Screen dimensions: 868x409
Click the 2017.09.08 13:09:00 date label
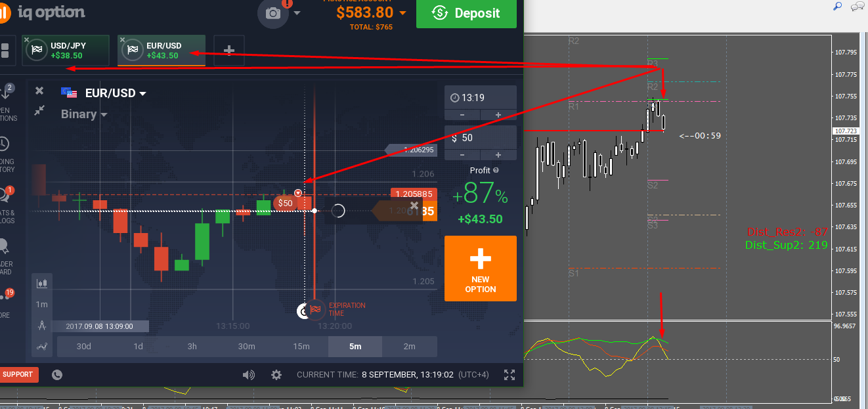click(100, 326)
